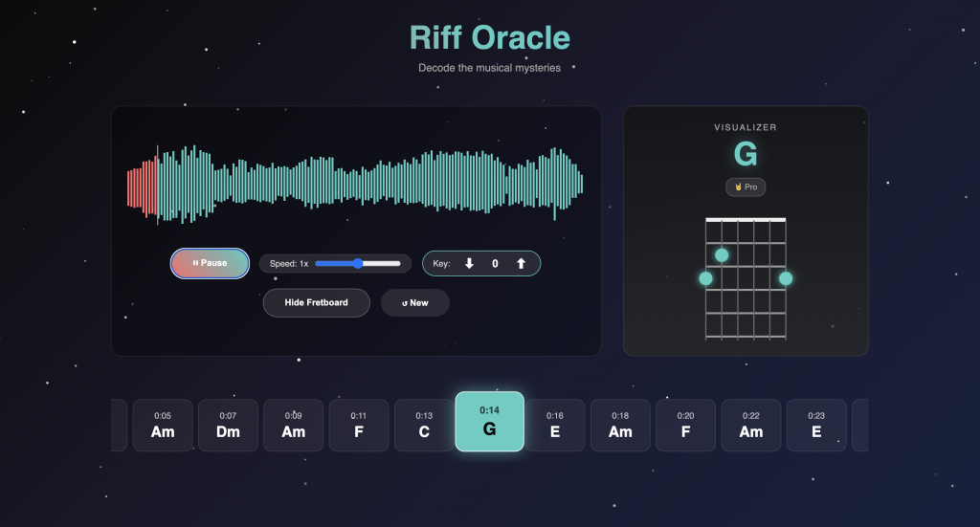Click the key transpose up arrow
This screenshot has width=980, height=527.
[x=521, y=263]
